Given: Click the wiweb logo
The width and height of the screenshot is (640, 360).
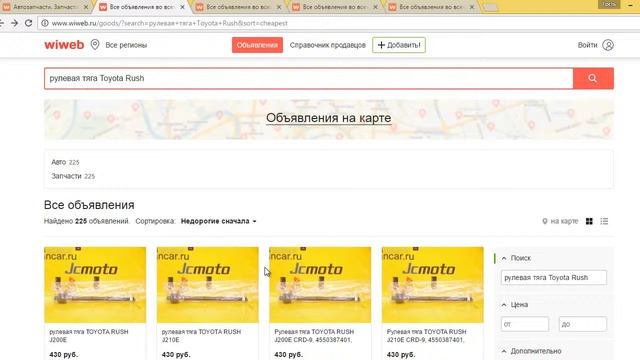Looking at the screenshot, I should point(64,45).
